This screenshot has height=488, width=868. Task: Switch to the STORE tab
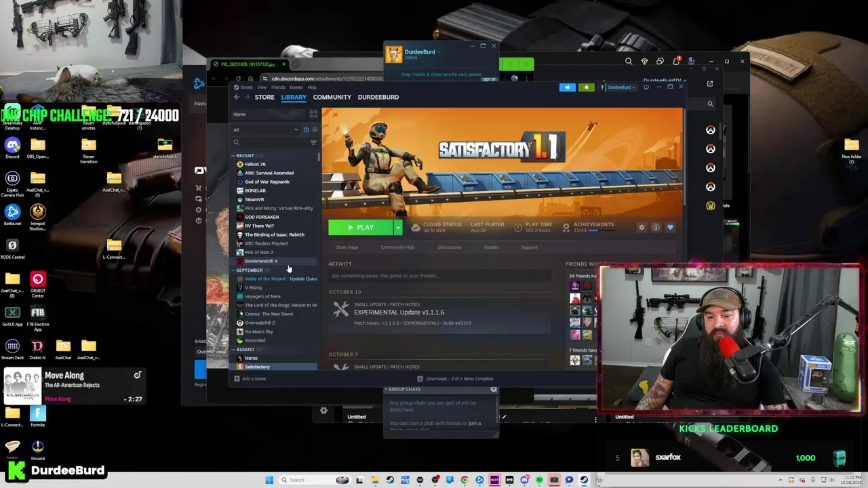(264, 97)
